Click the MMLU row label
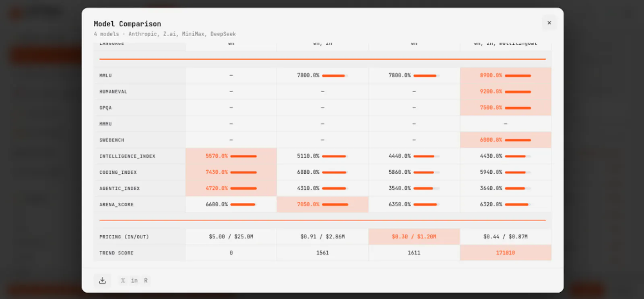This screenshot has height=299, width=644. (x=105, y=75)
